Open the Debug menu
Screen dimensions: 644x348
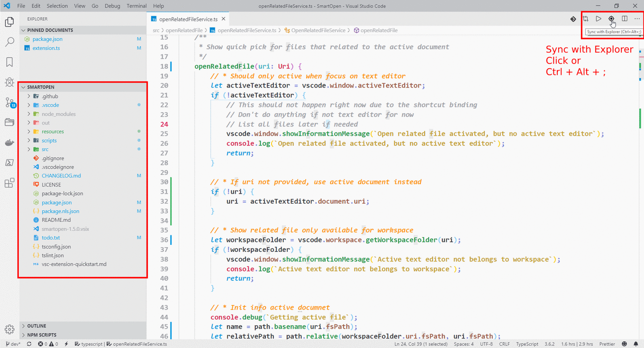(x=112, y=6)
